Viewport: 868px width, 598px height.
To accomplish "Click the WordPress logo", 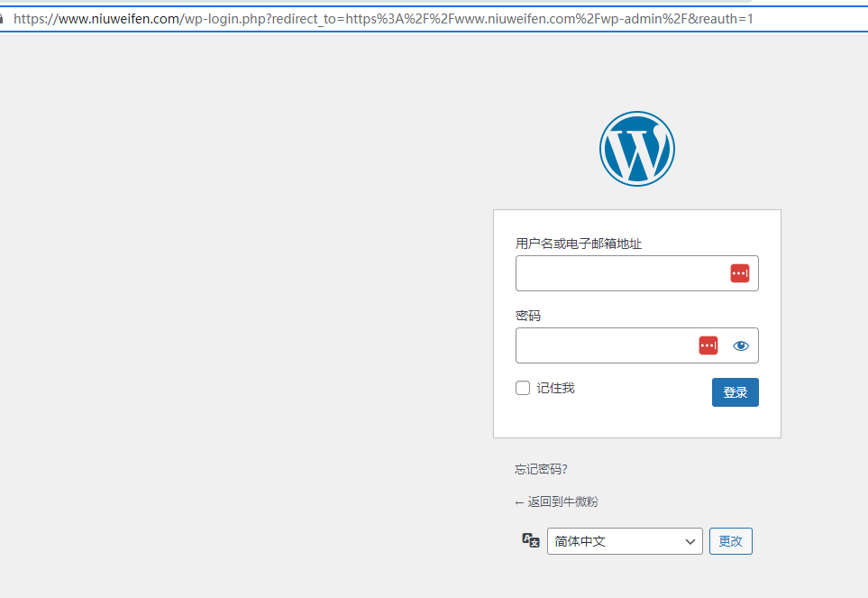I will pos(636,149).
